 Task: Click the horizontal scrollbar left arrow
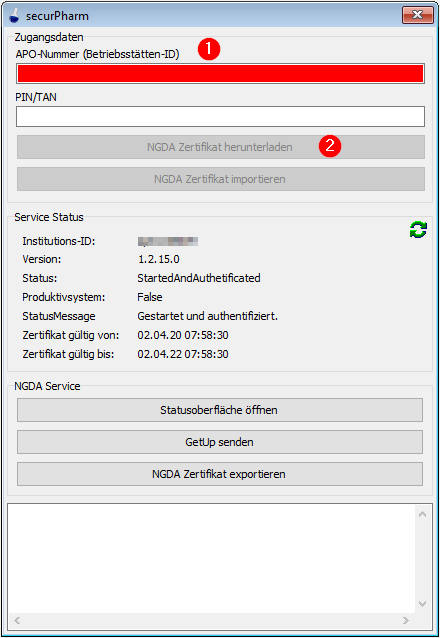point(17,621)
